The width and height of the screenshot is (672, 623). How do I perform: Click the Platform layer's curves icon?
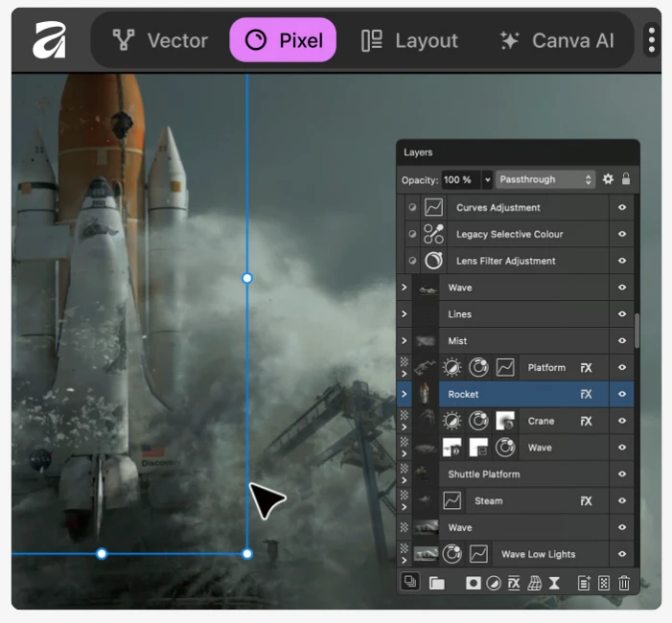(x=505, y=368)
